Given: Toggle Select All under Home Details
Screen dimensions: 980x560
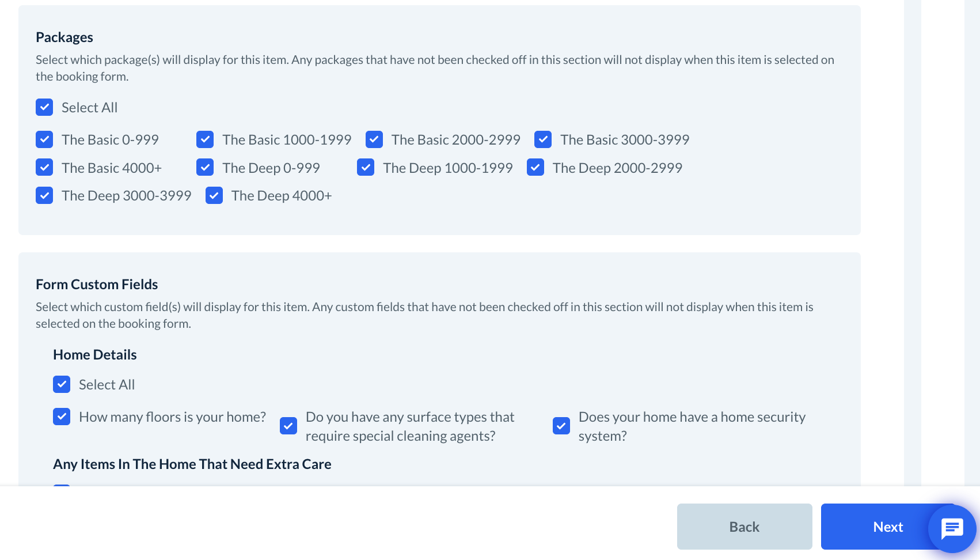Looking at the screenshot, I should (62, 384).
